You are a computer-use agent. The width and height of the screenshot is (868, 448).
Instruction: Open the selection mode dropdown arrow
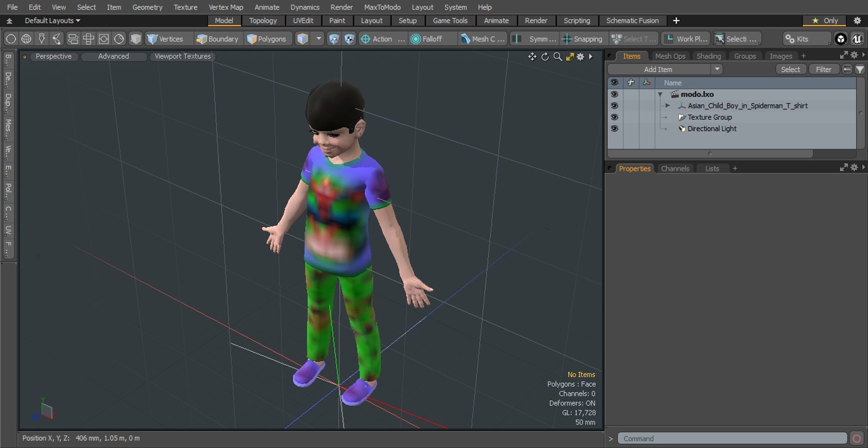pyautogui.click(x=319, y=39)
